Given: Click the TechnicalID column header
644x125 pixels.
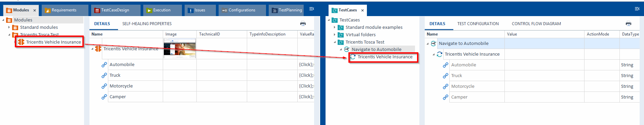Looking at the screenshot, I should [x=222, y=34].
